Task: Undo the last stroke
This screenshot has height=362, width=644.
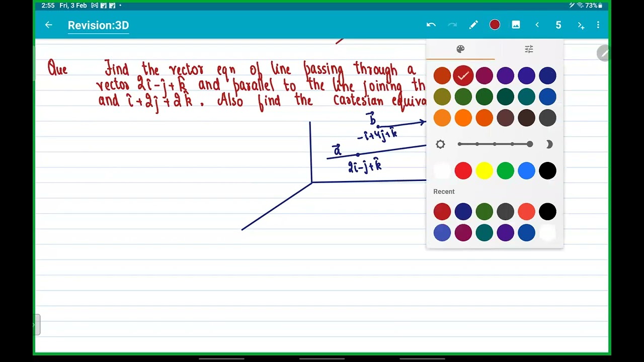Action: (x=431, y=25)
